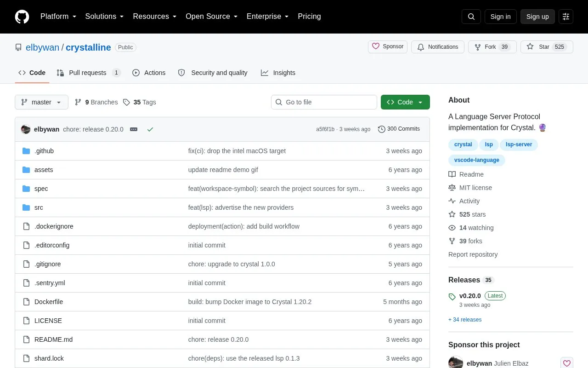
Task: Switch to the Pull requests tab
Action: (89, 73)
